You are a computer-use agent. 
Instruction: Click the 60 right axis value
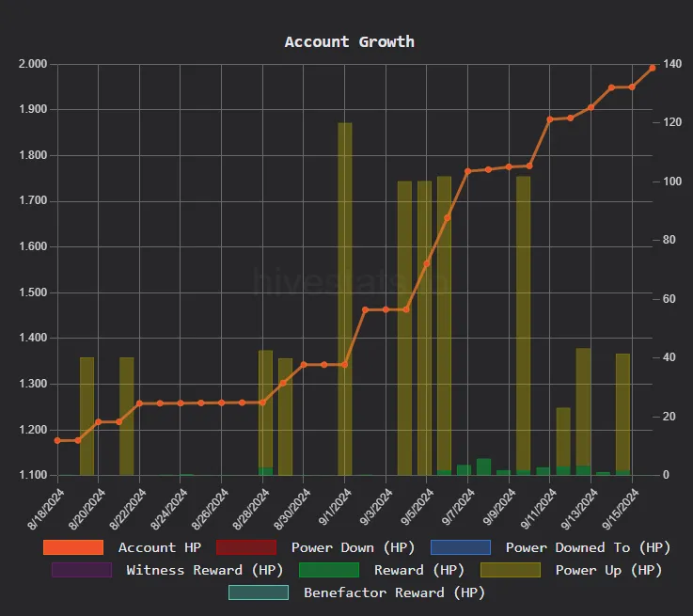click(x=669, y=299)
